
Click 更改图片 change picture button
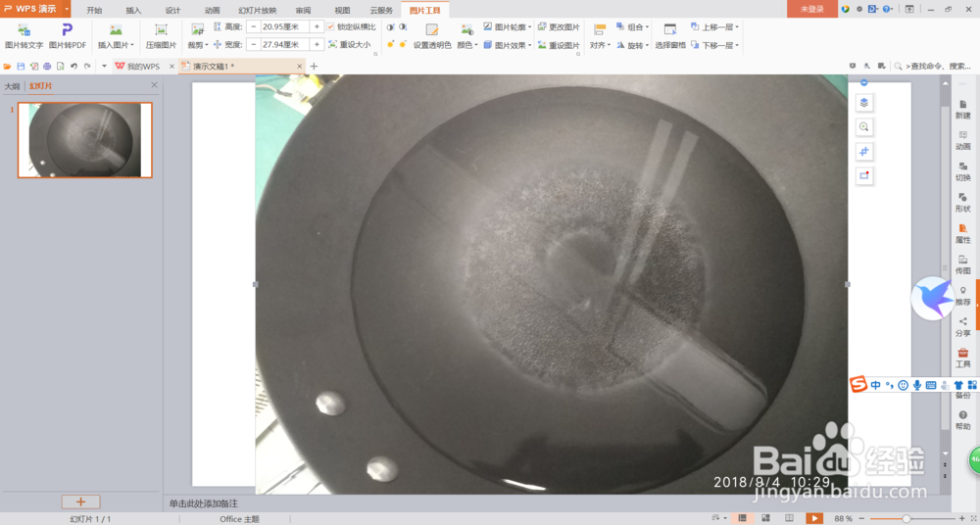click(559, 27)
